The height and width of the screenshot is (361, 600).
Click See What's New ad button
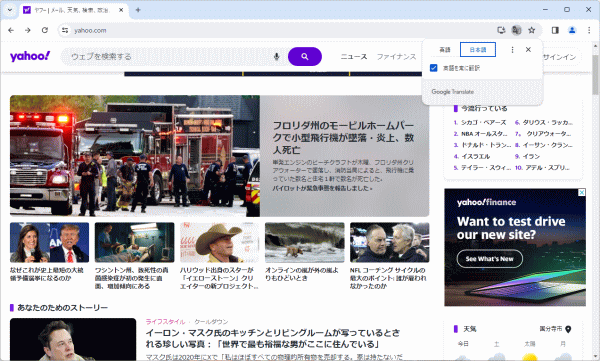(x=489, y=259)
